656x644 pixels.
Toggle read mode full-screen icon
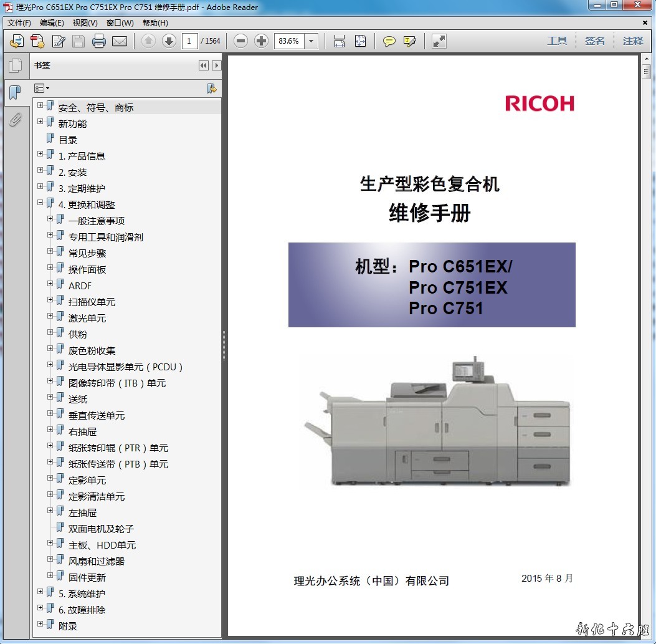pyautogui.click(x=439, y=41)
